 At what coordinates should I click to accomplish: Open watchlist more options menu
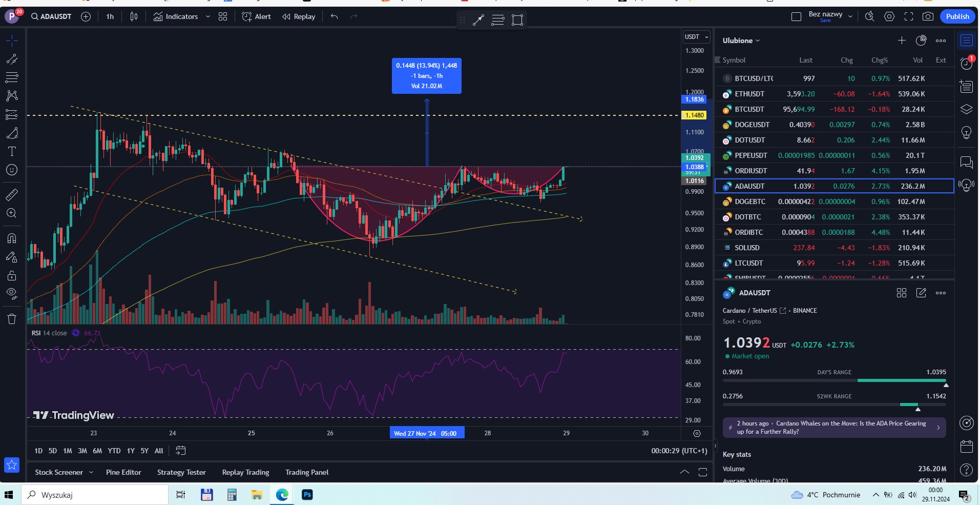pyautogui.click(x=941, y=41)
